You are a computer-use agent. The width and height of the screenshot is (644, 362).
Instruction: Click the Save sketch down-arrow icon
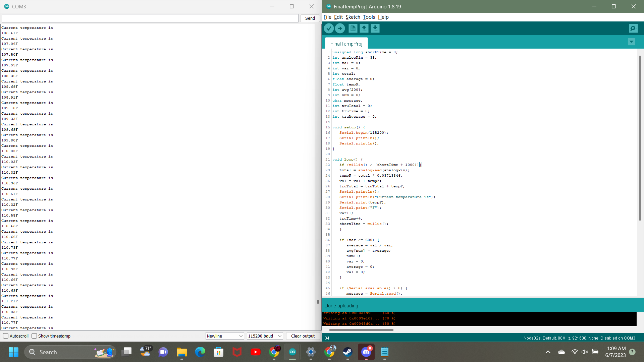click(375, 28)
